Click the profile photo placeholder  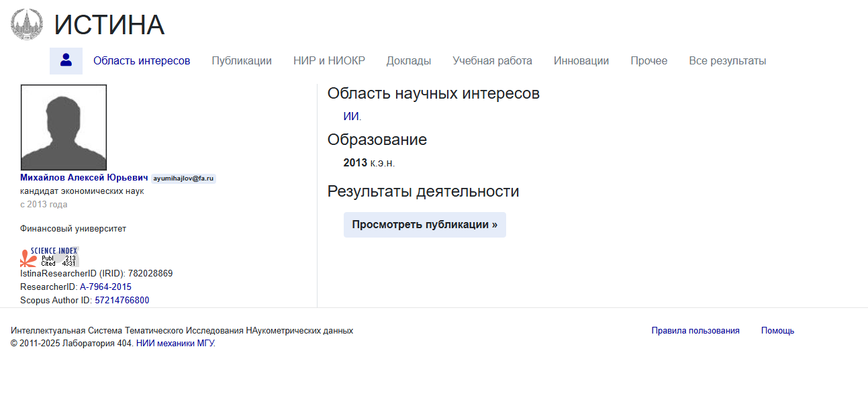point(64,128)
